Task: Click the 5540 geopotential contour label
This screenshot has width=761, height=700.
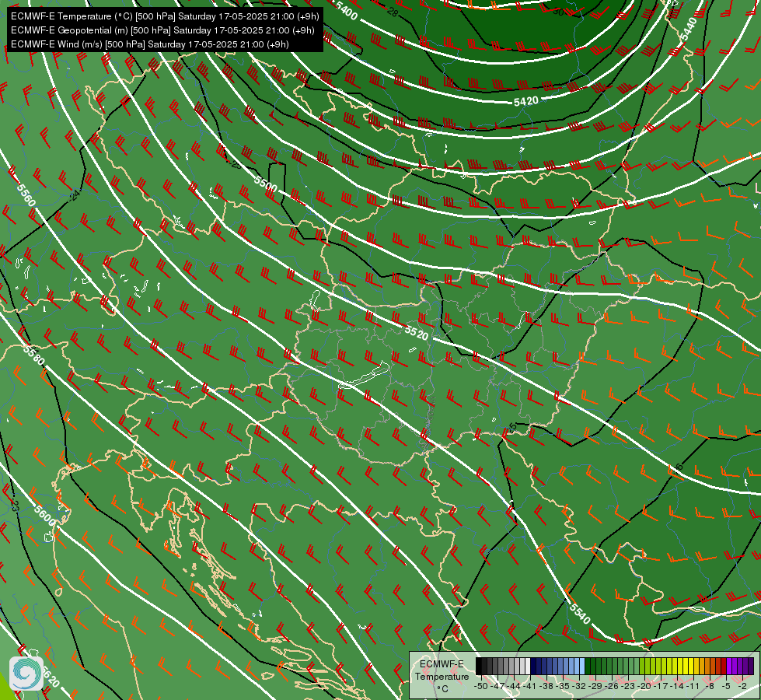Action: coord(580,614)
